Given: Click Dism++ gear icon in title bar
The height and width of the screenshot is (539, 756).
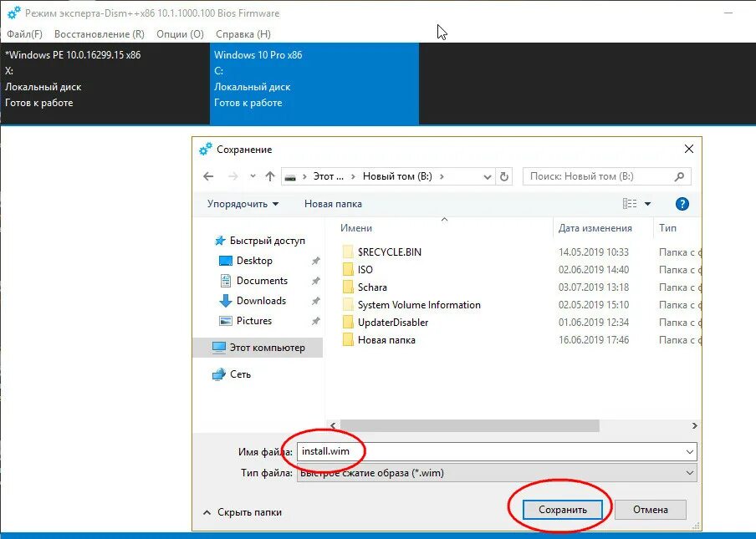Looking at the screenshot, I should point(13,13).
